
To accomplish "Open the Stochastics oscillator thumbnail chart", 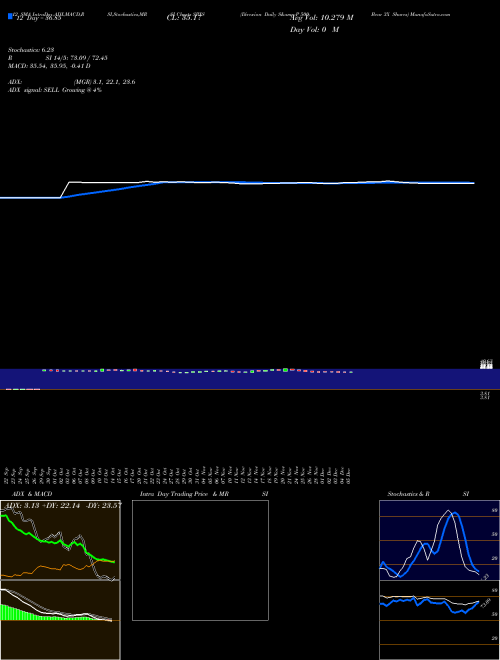I will (x=439, y=540).
